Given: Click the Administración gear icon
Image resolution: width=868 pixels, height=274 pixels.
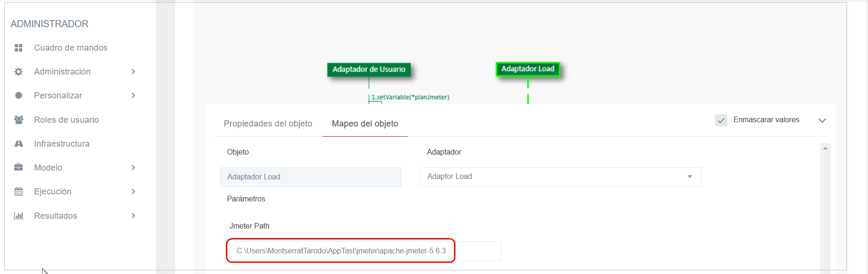Looking at the screenshot, I should [19, 72].
